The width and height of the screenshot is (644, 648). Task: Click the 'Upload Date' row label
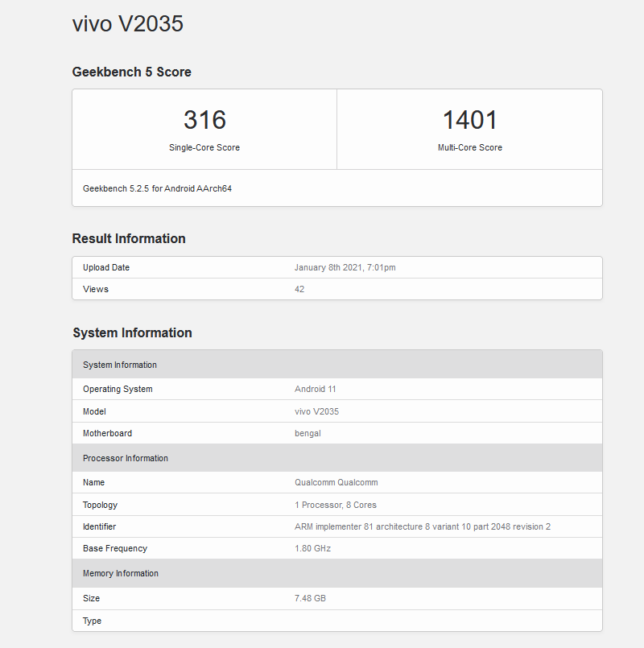pos(106,267)
